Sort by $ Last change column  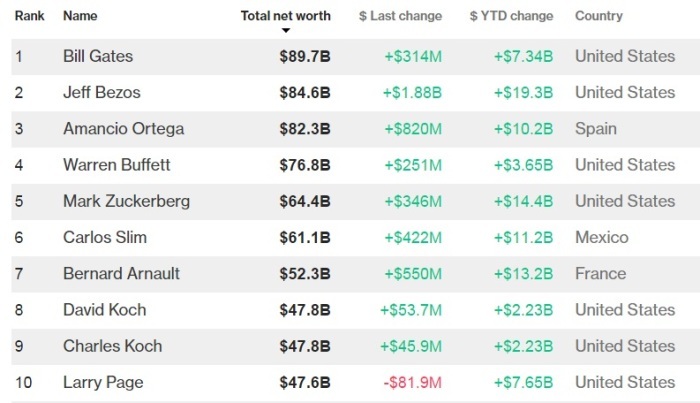(401, 16)
